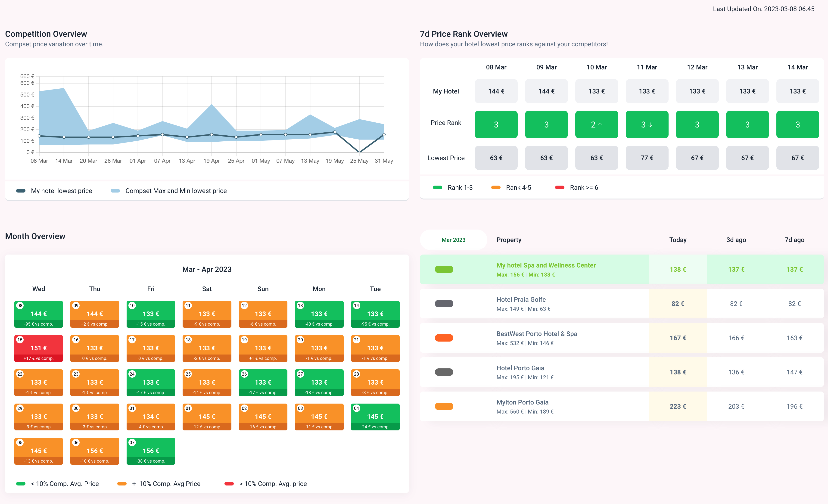Click the Competition Overview heading
This screenshot has width=828, height=504.
click(x=46, y=34)
